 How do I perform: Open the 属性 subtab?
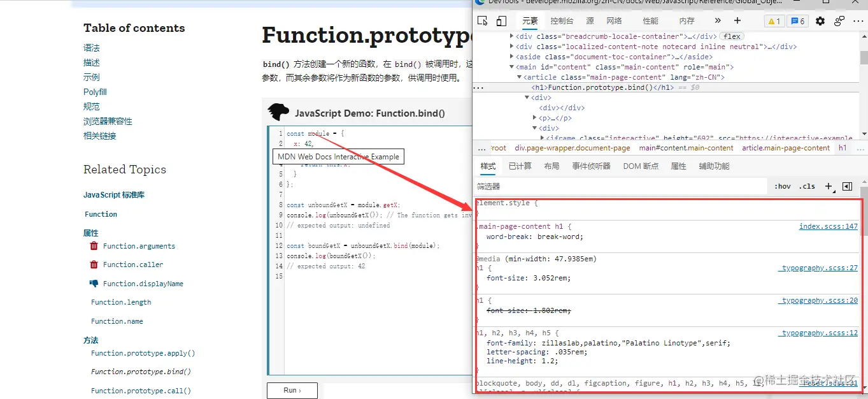[x=679, y=166]
